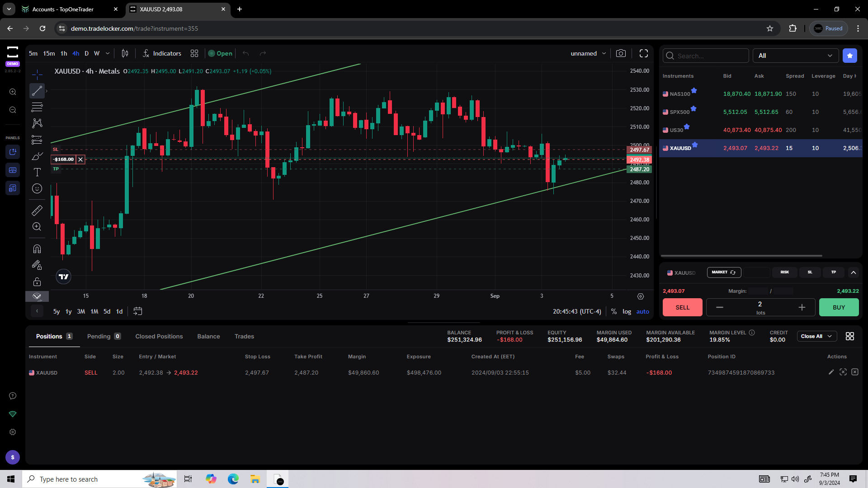This screenshot has height=488, width=868.
Task: Open the All instruments filter dropdown
Action: (x=795, y=56)
